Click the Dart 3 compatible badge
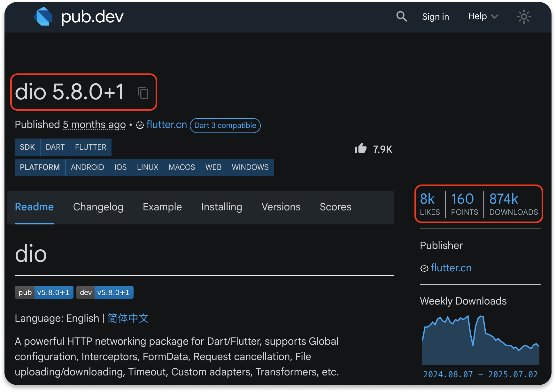 [225, 125]
